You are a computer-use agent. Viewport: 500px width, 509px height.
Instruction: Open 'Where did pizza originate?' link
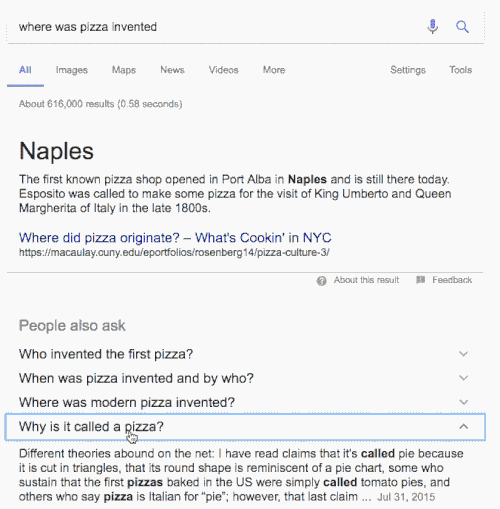(175, 238)
